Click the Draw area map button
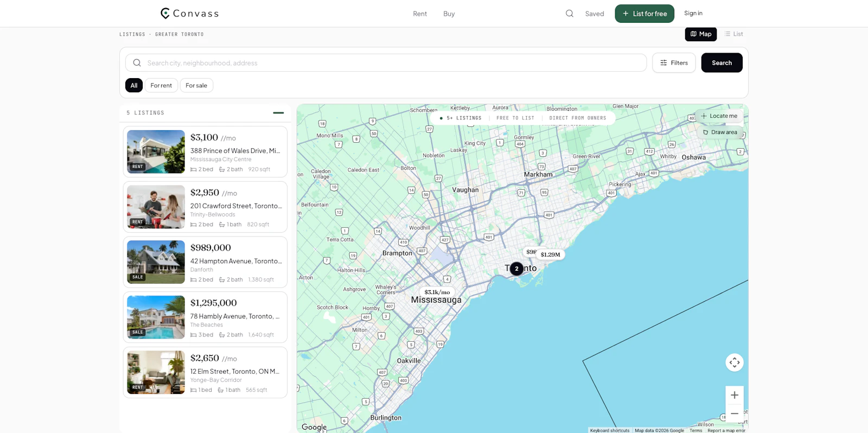Viewport: 868px width, 433px height. click(720, 132)
